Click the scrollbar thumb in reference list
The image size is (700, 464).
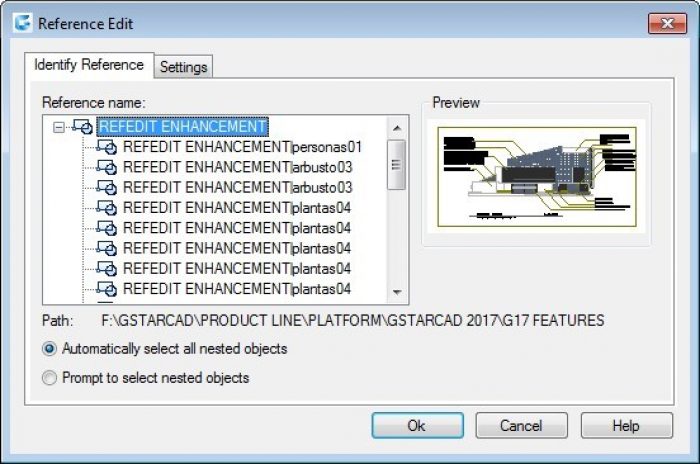click(x=396, y=165)
